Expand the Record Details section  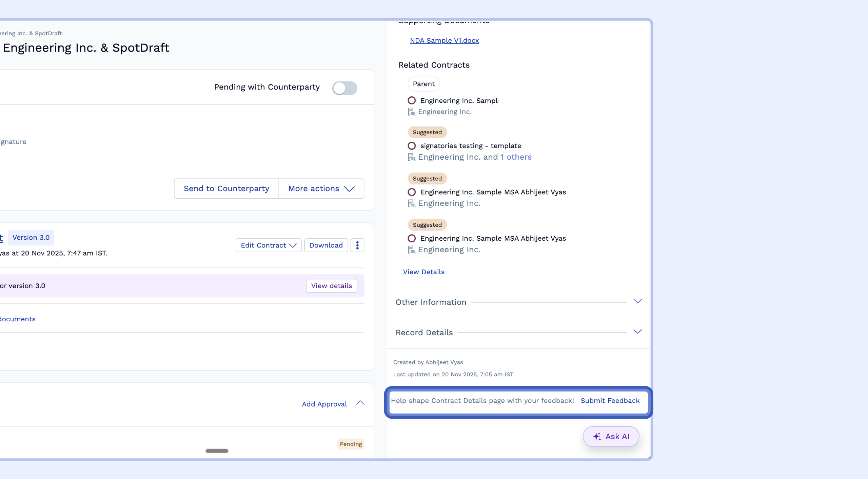(x=637, y=332)
